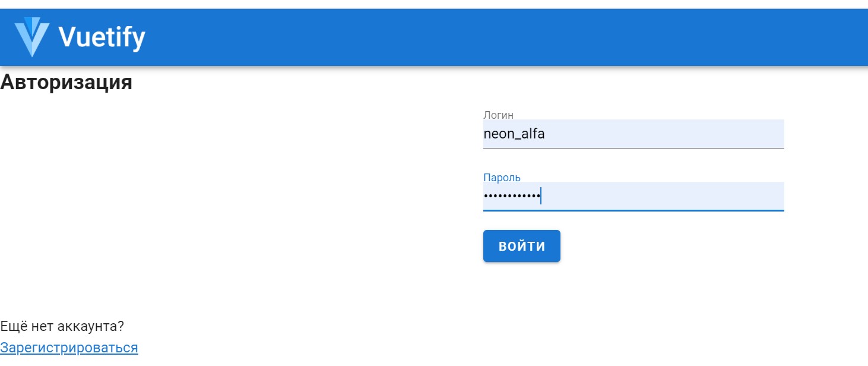Click the masked password dots
The width and height of the screenshot is (868, 366).
coord(511,195)
